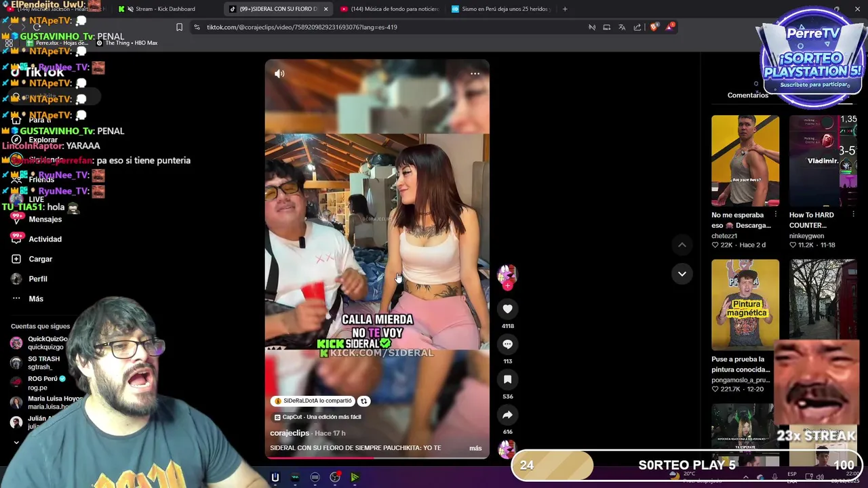
Task: Open comments via the speech bubble icon
Action: pyautogui.click(x=507, y=344)
